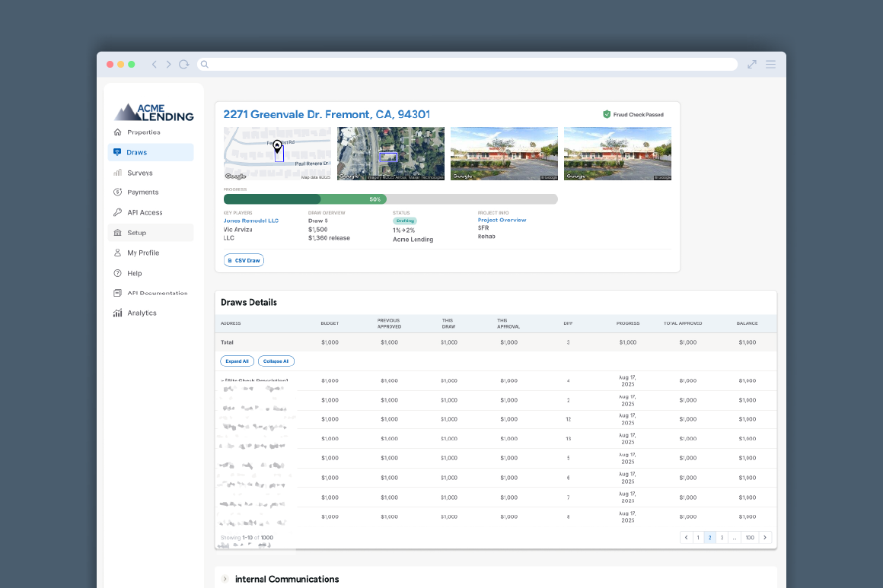Click the Fraud Check Passed shield icon

coord(607,114)
